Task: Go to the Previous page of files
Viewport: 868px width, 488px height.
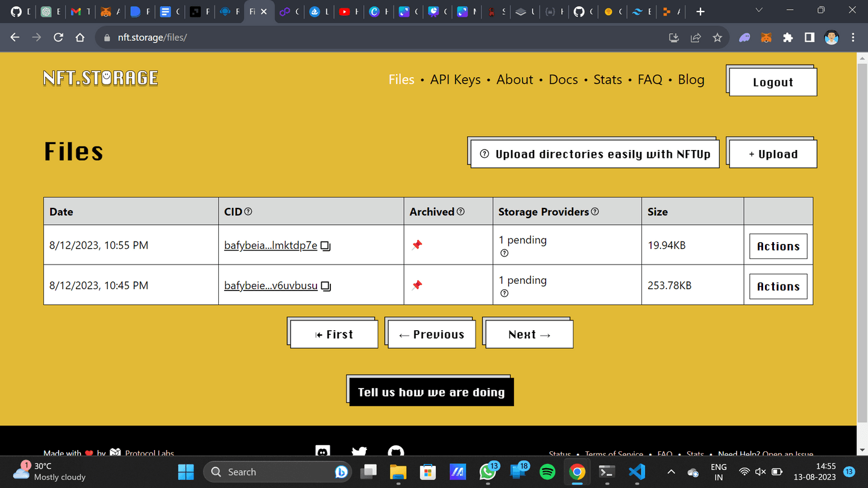Action: tap(432, 334)
